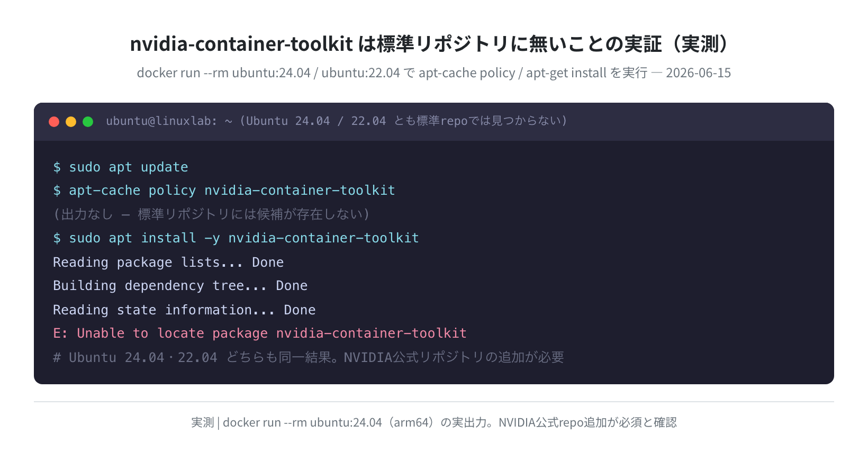The width and height of the screenshot is (868, 452).
Task: Click the red 'E: Unable to locate package' error line
Action: tap(260, 333)
